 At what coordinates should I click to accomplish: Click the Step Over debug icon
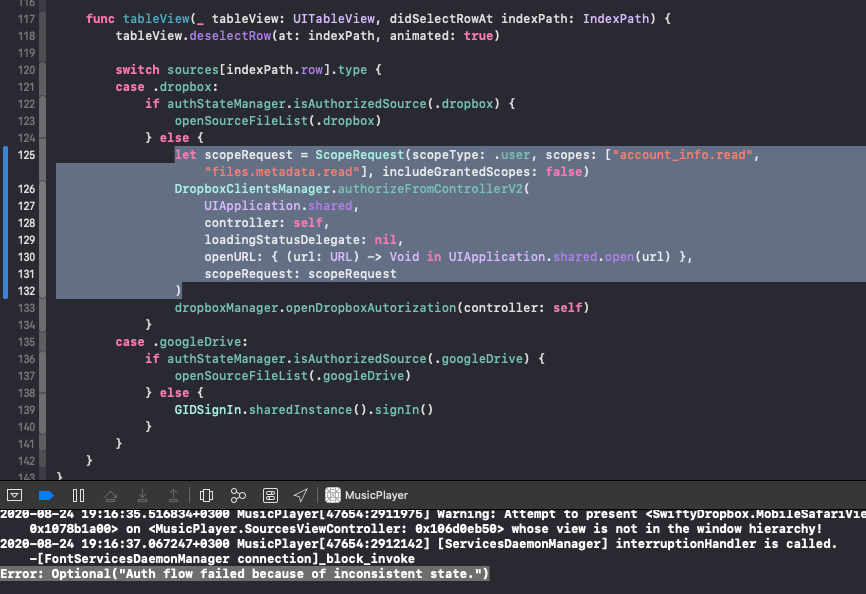[x=111, y=495]
